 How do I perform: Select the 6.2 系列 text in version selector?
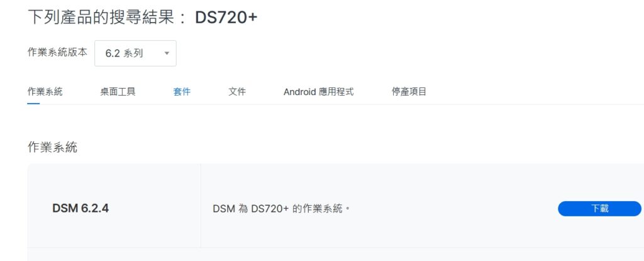point(124,53)
